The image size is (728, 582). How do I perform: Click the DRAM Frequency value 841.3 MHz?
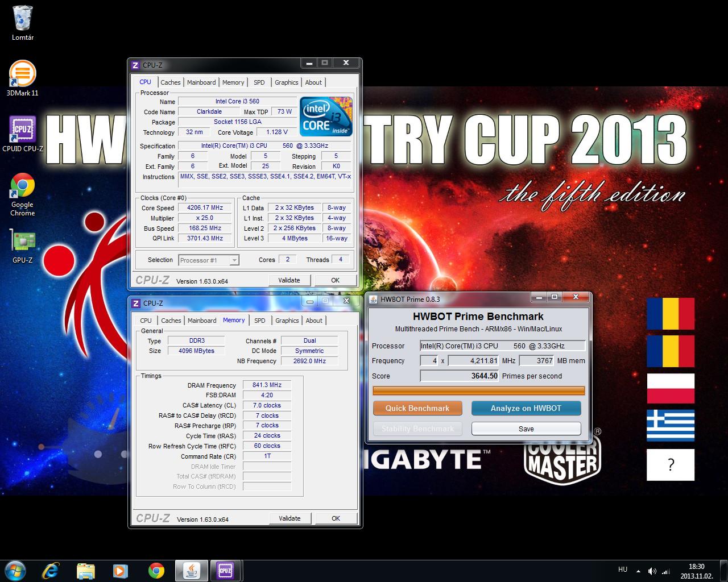[267, 385]
